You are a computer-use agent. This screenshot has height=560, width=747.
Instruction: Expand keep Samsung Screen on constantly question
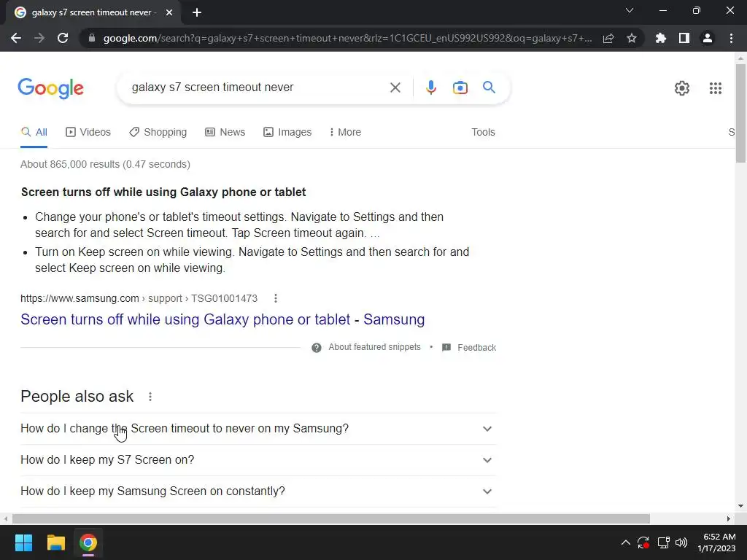click(x=258, y=491)
